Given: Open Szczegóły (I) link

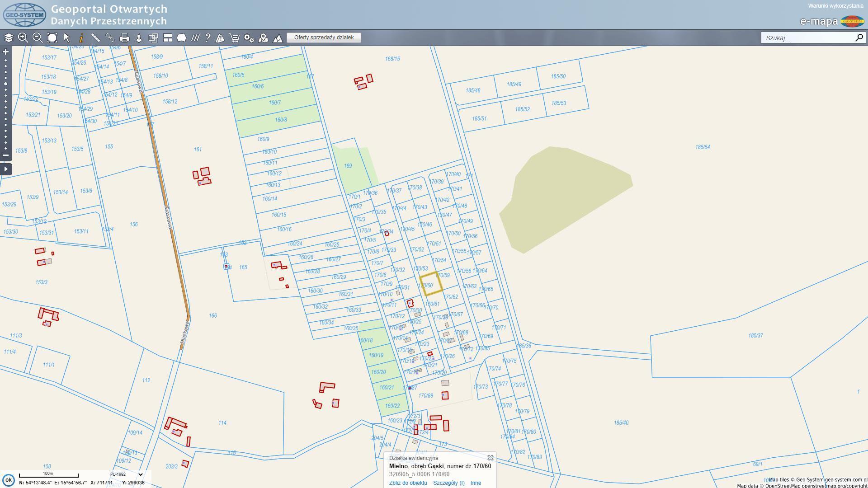Looking at the screenshot, I should coord(448,483).
